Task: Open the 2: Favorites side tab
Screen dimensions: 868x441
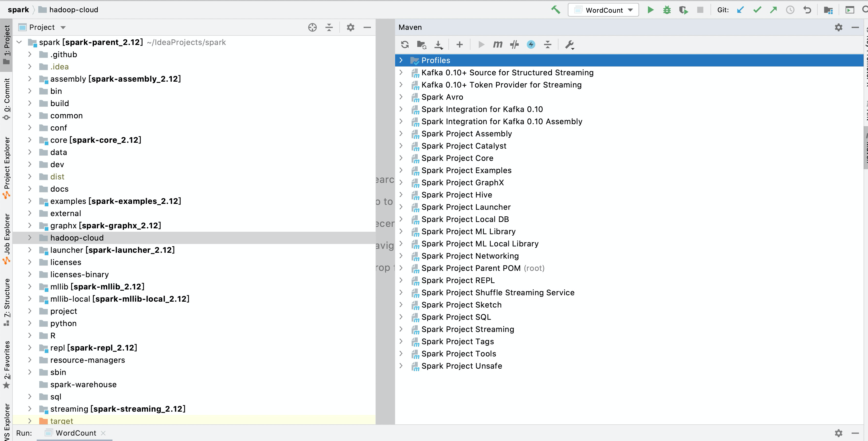Action: point(6,364)
